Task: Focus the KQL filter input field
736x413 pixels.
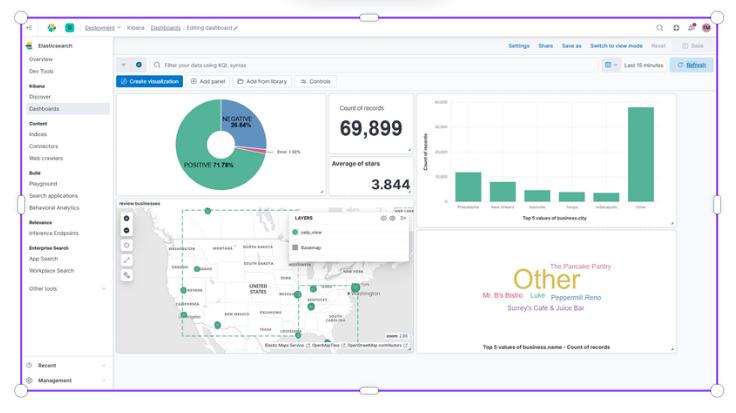Action: click(x=370, y=65)
